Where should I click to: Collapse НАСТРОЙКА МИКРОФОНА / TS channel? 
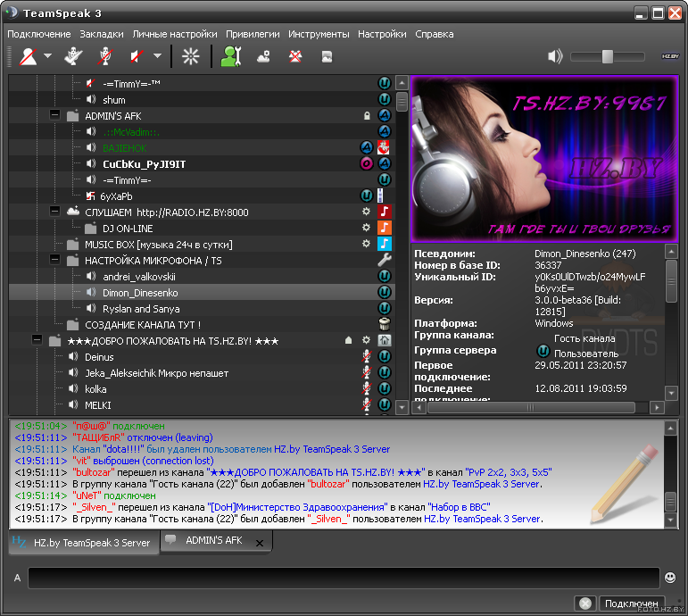pyautogui.click(x=54, y=260)
